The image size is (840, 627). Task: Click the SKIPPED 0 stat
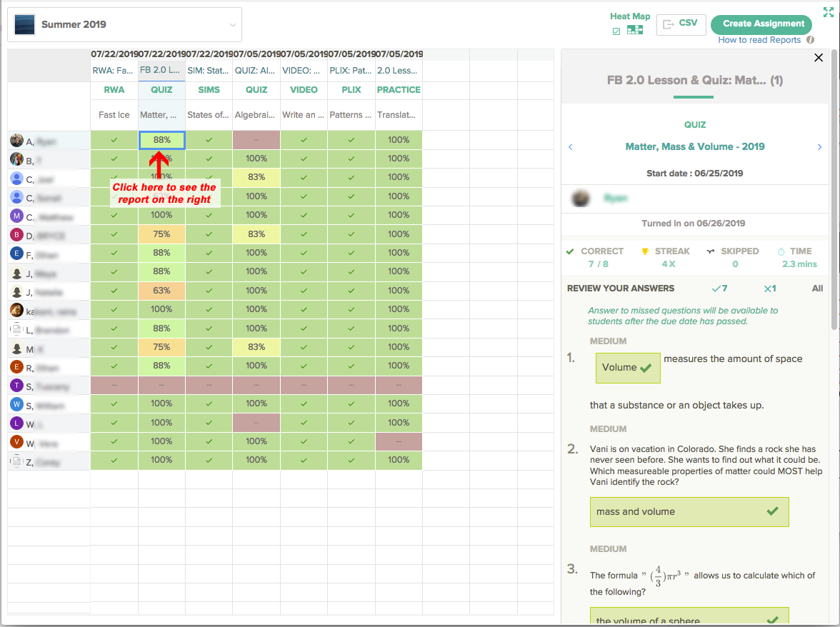click(x=733, y=258)
